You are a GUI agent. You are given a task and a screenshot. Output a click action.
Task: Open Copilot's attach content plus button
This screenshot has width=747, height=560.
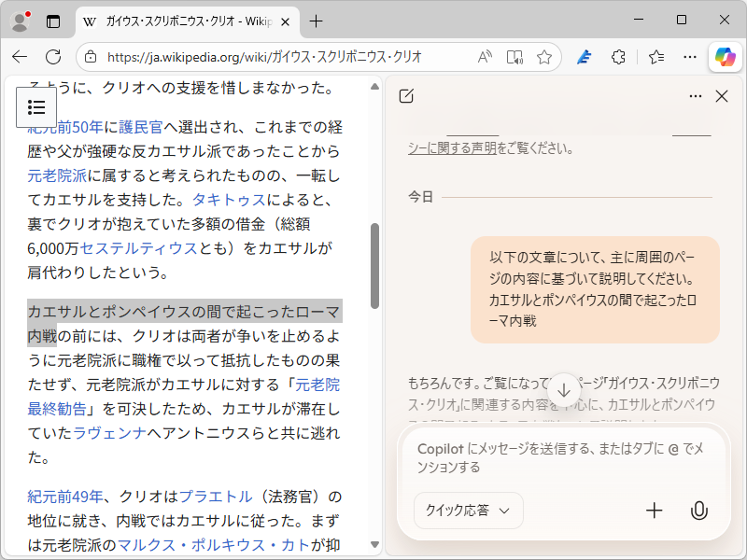click(x=655, y=511)
